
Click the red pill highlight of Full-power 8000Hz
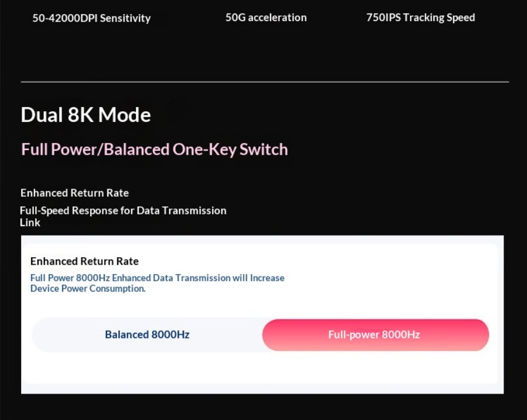tap(375, 335)
